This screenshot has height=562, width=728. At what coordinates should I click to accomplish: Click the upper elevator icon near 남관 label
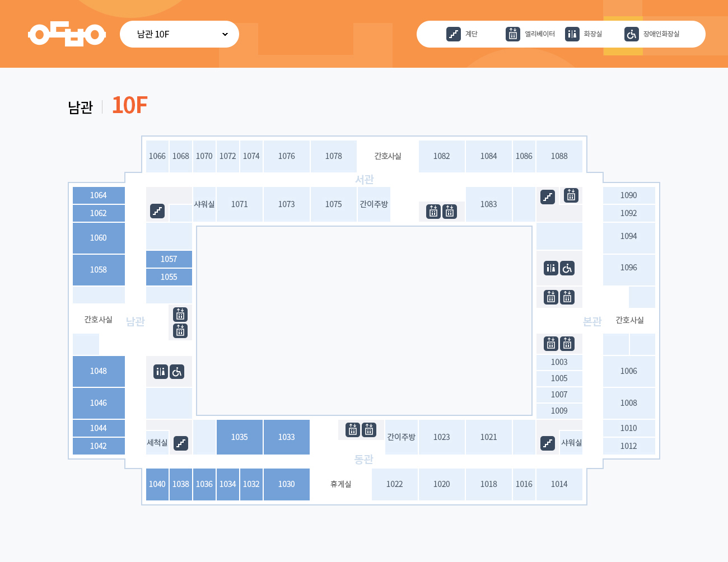pyautogui.click(x=180, y=314)
